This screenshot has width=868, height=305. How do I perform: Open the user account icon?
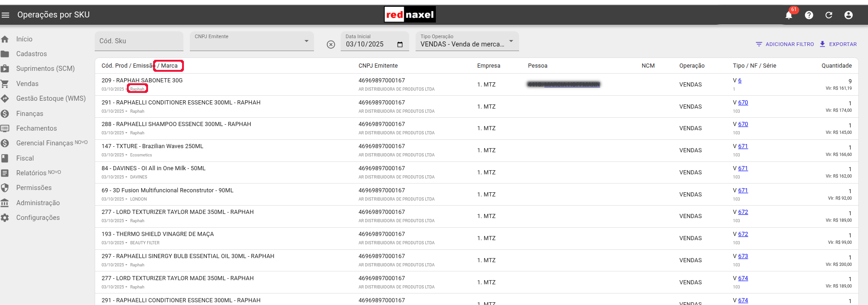point(849,15)
